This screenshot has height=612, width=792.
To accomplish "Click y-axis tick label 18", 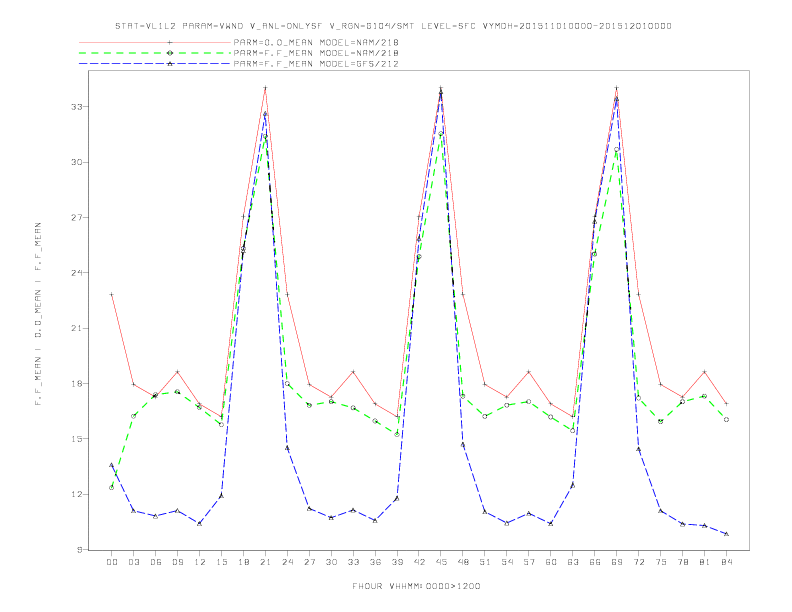I will (76, 383).
